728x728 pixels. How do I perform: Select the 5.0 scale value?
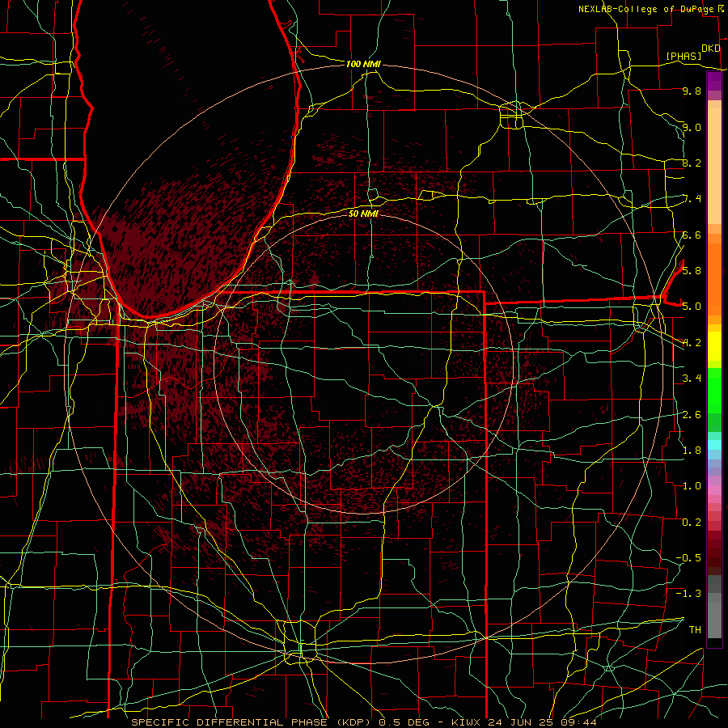(692, 307)
